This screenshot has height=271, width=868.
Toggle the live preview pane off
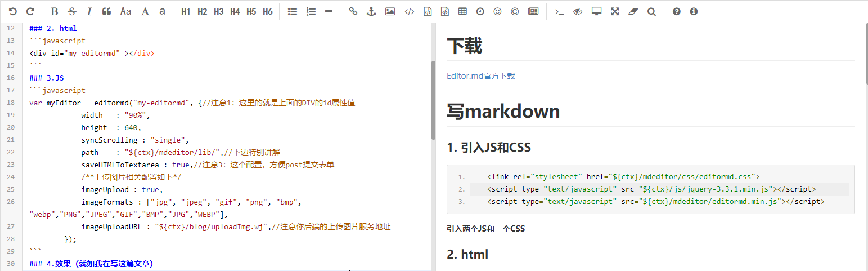coord(578,11)
